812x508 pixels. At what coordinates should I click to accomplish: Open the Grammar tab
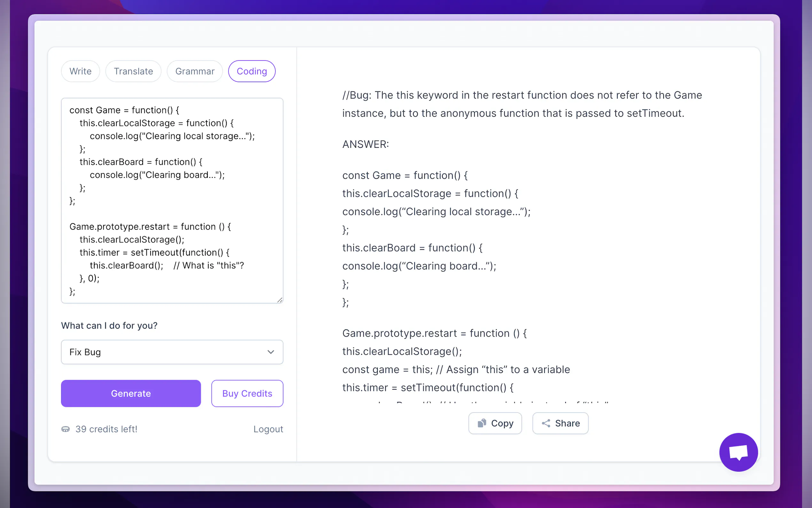195,71
